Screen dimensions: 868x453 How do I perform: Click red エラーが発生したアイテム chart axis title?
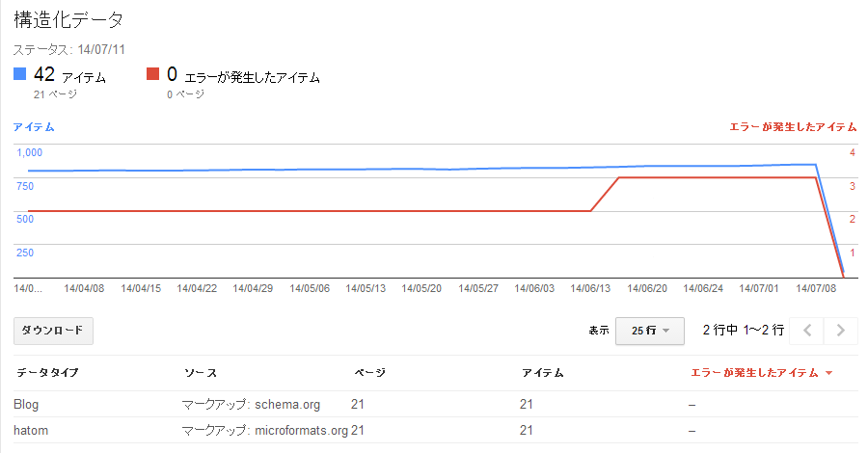793,127
